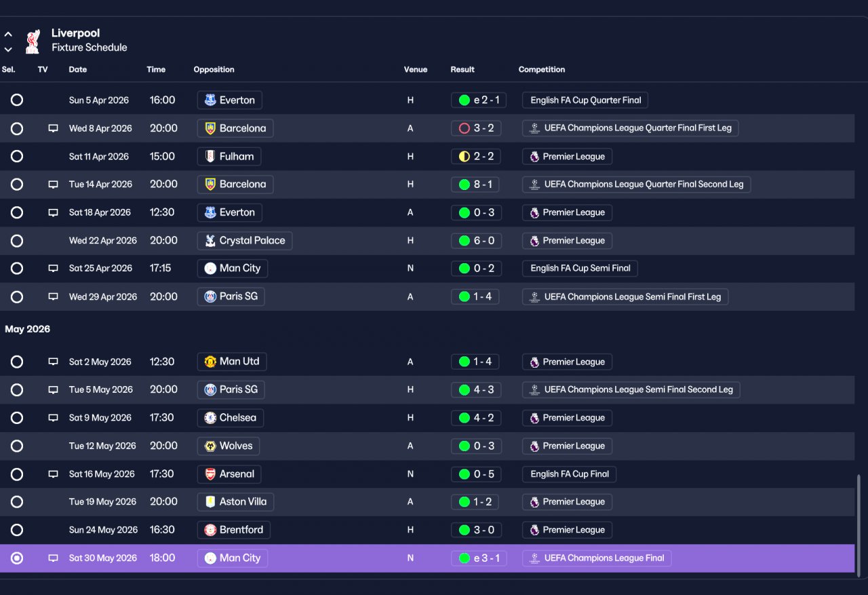
Task: Select the Sat 2 May Man Utd radio
Action: [17, 362]
